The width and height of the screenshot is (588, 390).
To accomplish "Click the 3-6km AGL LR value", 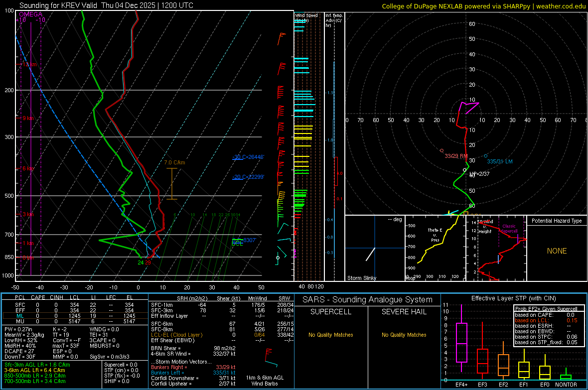I will [34, 370].
